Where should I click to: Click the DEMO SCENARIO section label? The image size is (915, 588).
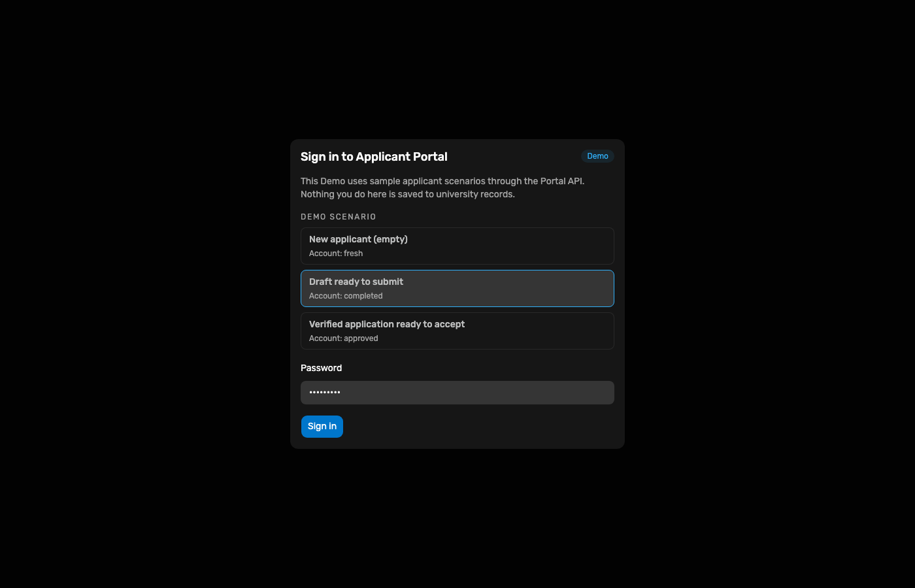(339, 217)
